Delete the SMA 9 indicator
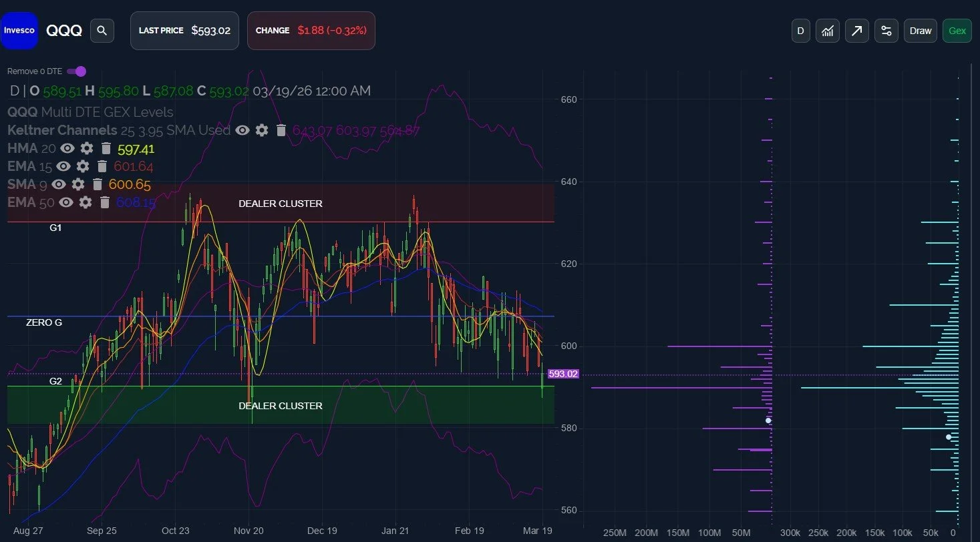Viewport: 980px width, 542px height. click(x=98, y=184)
